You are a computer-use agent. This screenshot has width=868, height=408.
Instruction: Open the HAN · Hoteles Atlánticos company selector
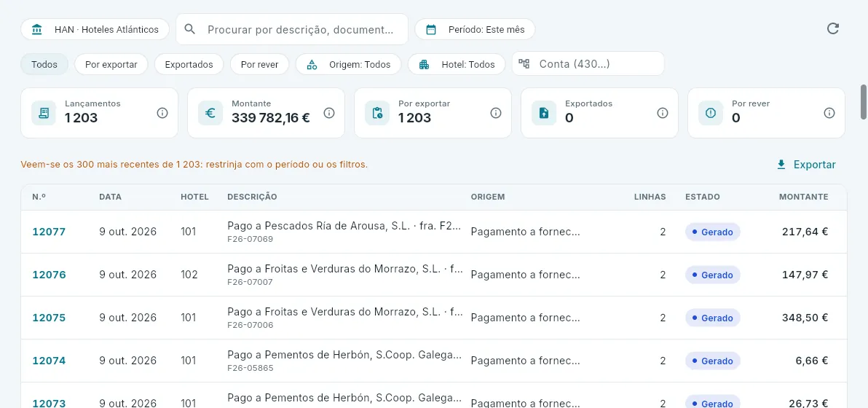pyautogui.click(x=95, y=29)
